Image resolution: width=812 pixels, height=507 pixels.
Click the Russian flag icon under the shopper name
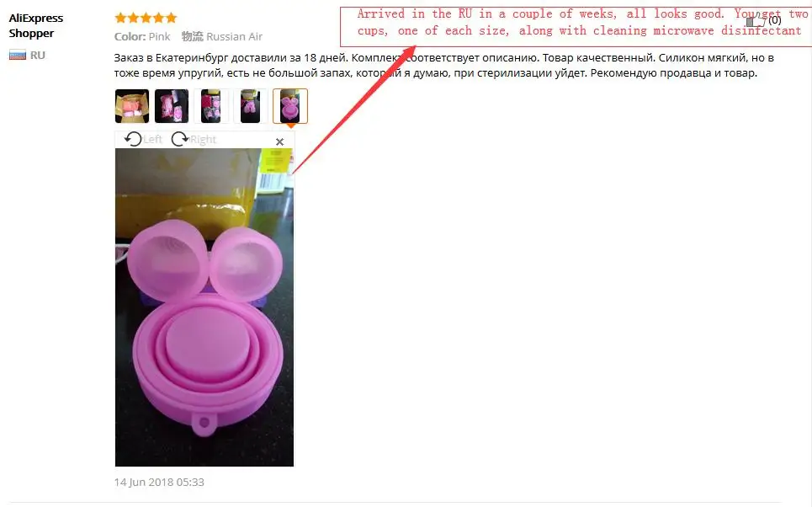pyautogui.click(x=18, y=55)
